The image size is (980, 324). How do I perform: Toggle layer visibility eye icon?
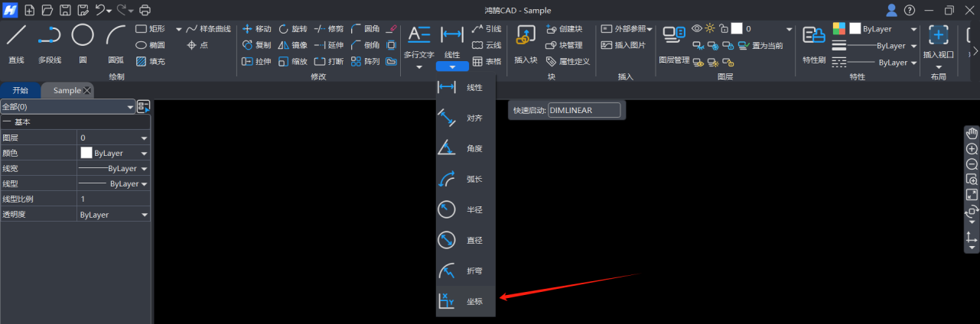point(697,28)
